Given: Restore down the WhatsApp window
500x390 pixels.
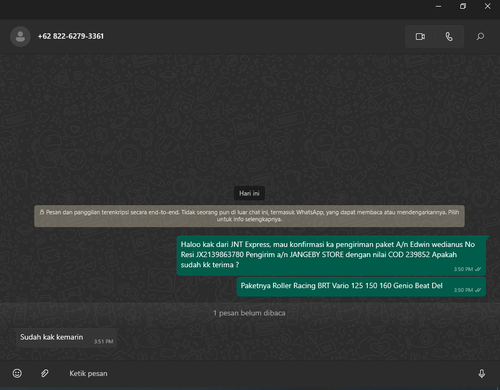Looking at the screenshot, I should (463, 6).
